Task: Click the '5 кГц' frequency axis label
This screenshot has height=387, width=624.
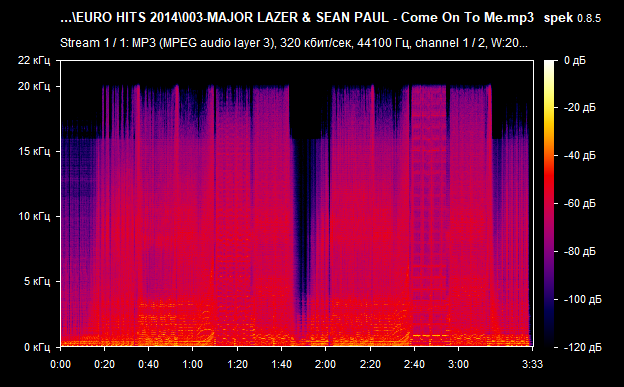Action: click(37, 281)
